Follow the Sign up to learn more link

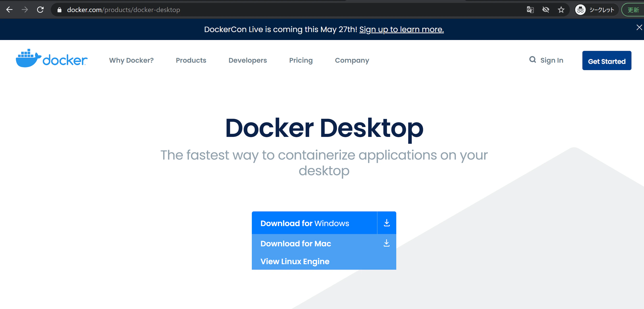point(401,29)
